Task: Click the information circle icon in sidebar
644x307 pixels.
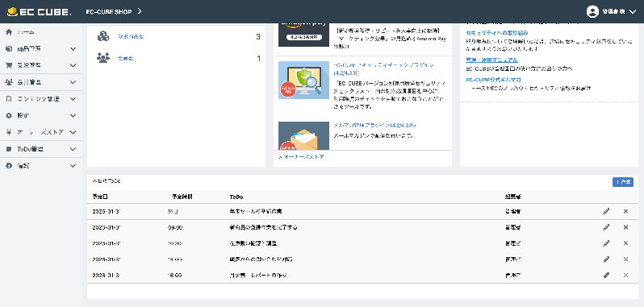Action: (9, 166)
